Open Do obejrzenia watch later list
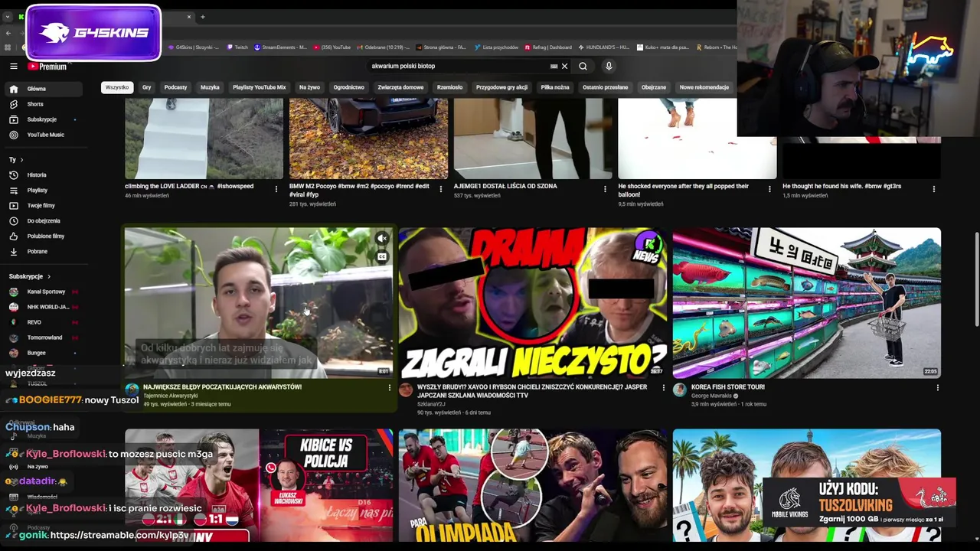This screenshot has width=980, height=551. (x=42, y=221)
